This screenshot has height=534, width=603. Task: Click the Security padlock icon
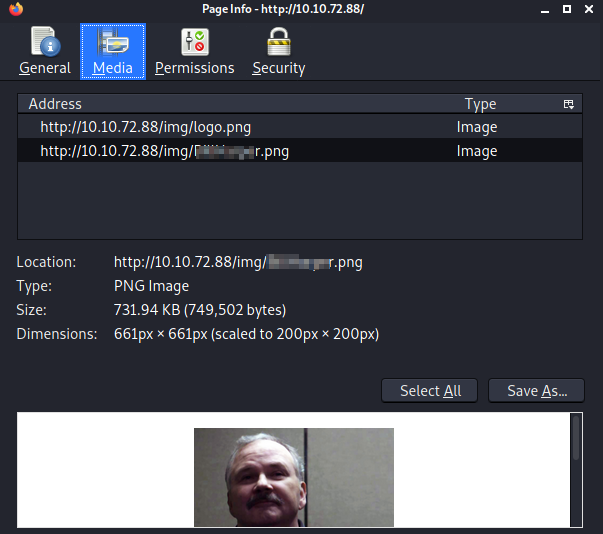pyautogui.click(x=278, y=42)
